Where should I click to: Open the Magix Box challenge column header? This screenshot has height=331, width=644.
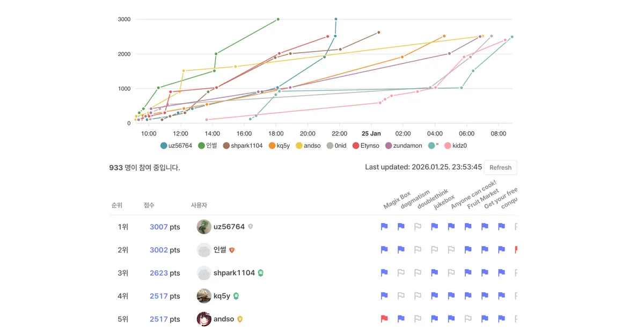pos(397,199)
